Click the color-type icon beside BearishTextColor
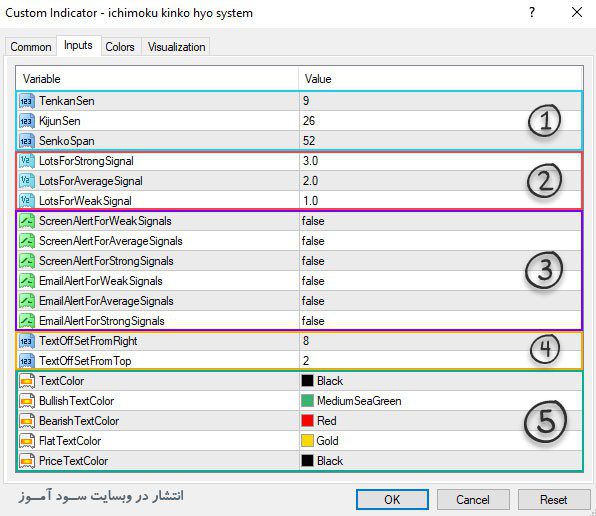The image size is (596, 516). 27,421
